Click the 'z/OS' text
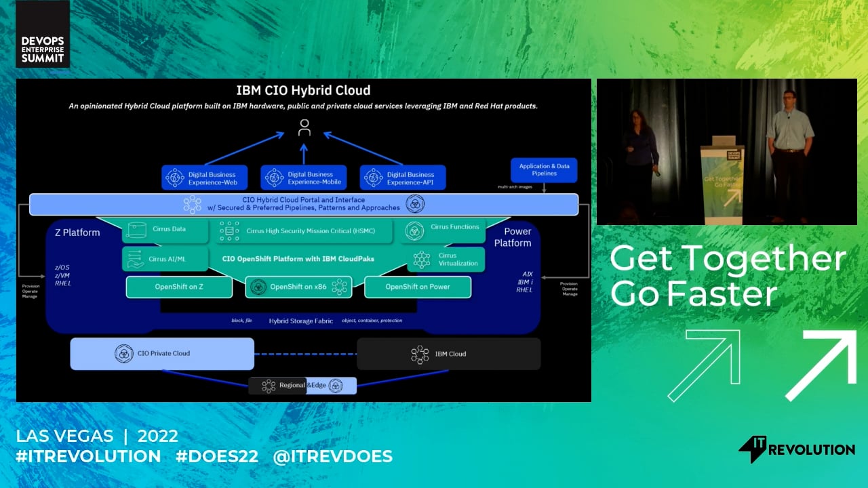This screenshot has height=488, width=868. pyautogui.click(x=63, y=268)
